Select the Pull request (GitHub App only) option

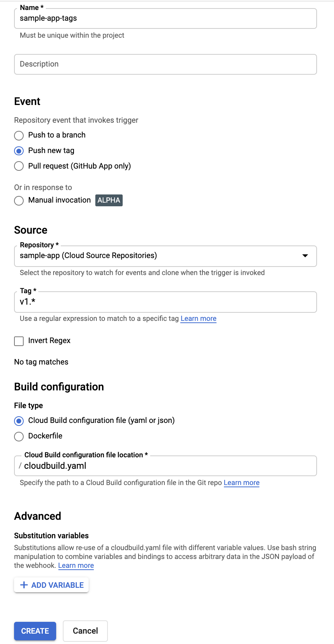18,166
